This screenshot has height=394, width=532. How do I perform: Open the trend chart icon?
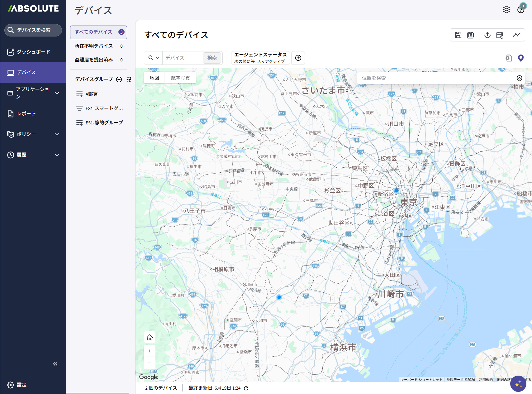click(x=516, y=35)
